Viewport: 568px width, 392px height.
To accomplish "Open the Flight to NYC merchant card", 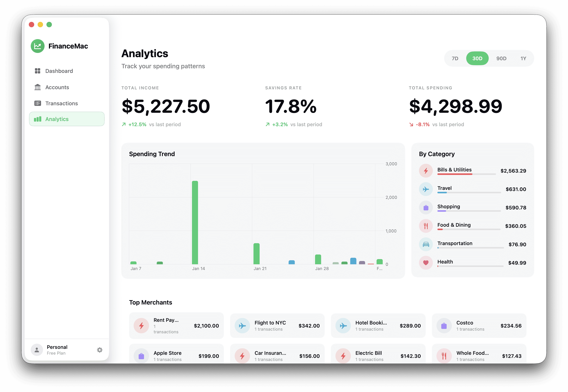I will [x=277, y=326].
